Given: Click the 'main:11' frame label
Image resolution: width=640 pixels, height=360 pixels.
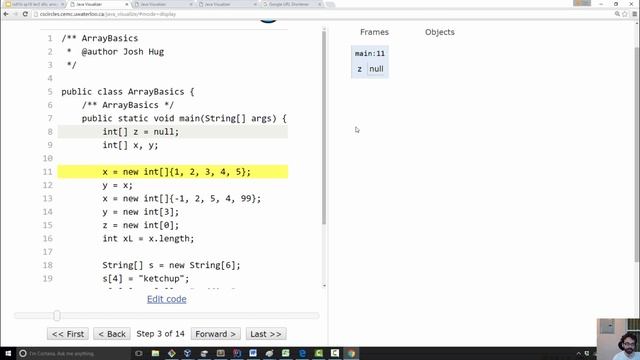Looking at the screenshot, I should (370, 53).
